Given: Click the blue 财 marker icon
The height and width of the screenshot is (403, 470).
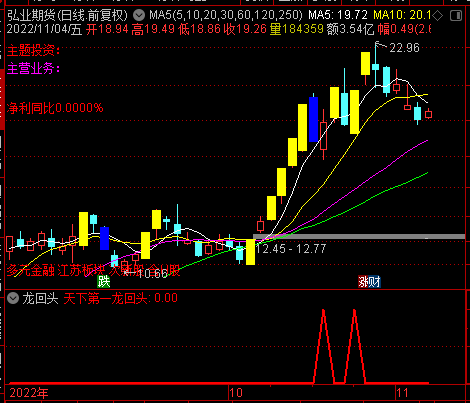Looking at the screenshot, I should (x=375, y=282).
